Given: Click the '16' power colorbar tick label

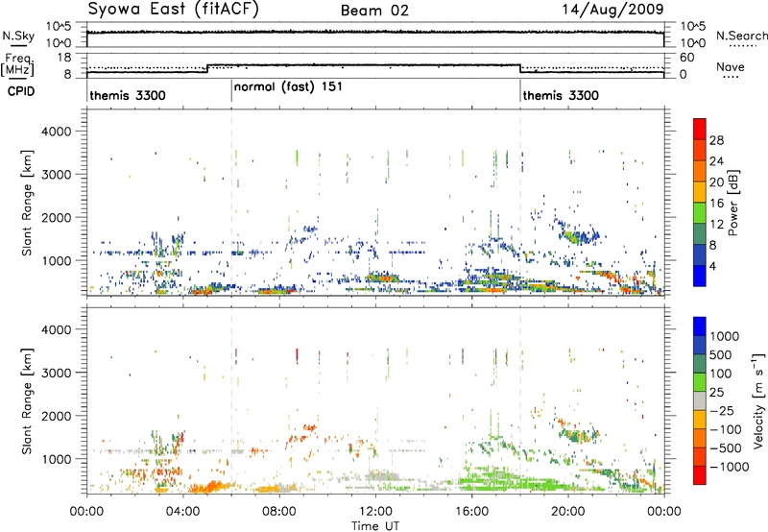Looking at the screenshot, I should (716, 204).
